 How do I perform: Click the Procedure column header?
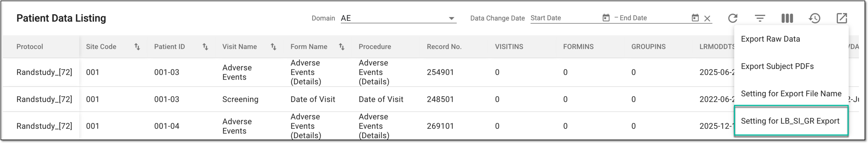[375, 47]
